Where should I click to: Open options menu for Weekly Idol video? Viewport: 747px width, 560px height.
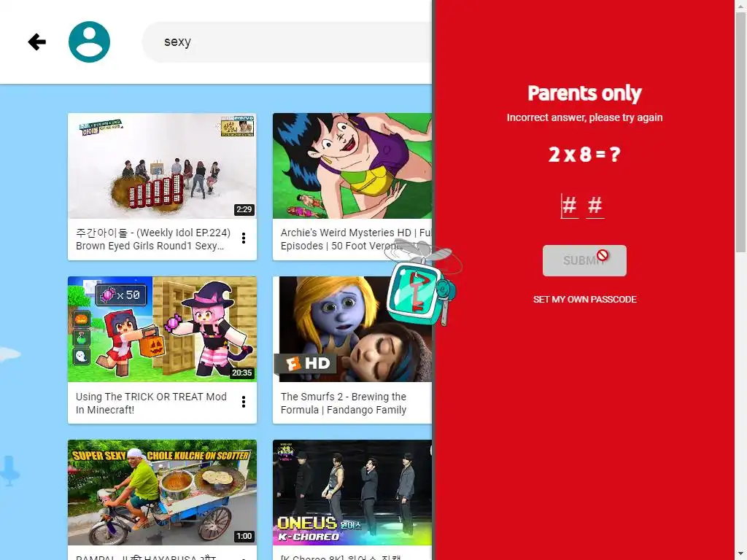coord(244,238)
